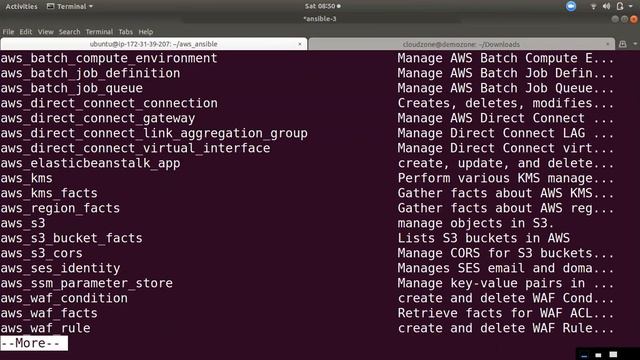The height and width of the screenshot is (360, 640).
Task: Click aws_direct_connect_virtual_interface text
Action: click(x=136, y=149)
